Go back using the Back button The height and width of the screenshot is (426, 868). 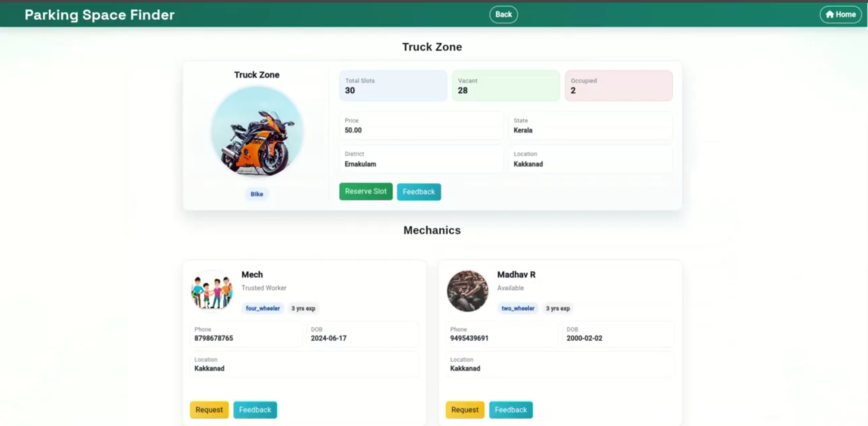(x=503, y=14)
